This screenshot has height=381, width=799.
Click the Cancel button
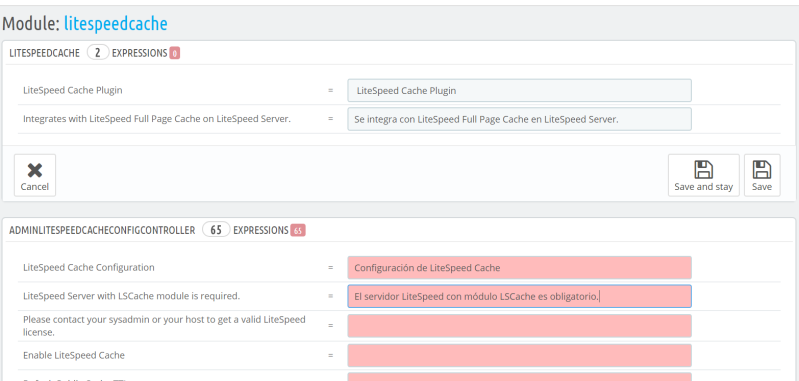[x=35, y=175]
